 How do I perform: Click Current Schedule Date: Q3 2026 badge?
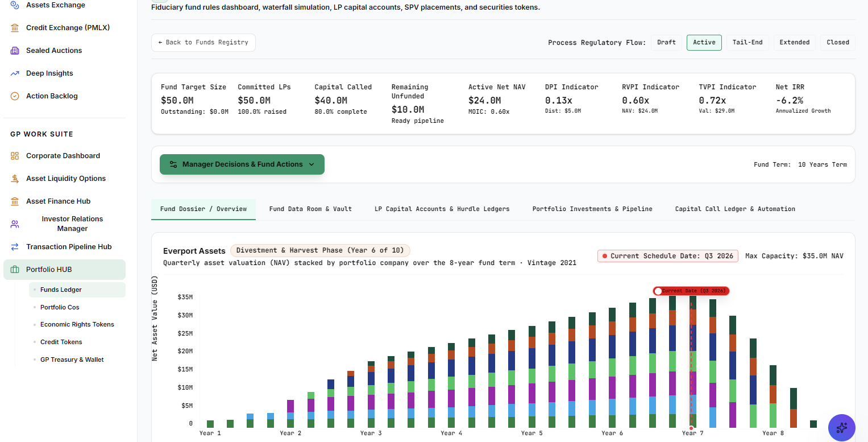tap(668, 256)
